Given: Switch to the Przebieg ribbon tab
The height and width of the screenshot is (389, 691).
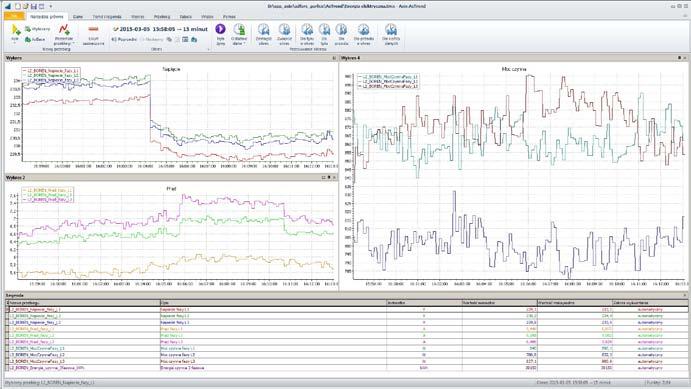Looking at the screenshot, I should [162, 17].
